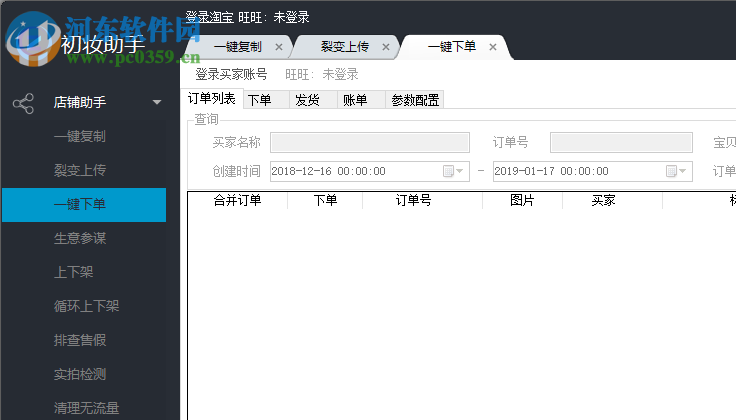The width and height of the screenshot is (736, 420).
Task: Open 裂变上传 in the sidebar
Action: [80, 170]
